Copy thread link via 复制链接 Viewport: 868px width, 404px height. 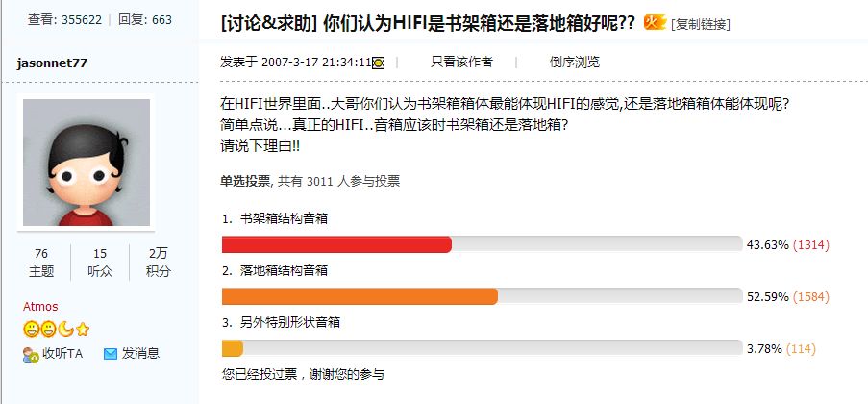pos(701,23)
